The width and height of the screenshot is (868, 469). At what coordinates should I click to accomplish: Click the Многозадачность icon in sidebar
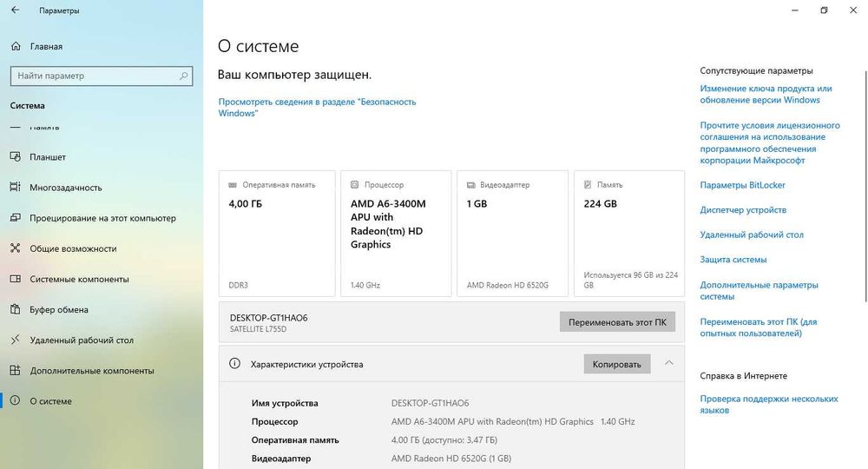point(15,188)
